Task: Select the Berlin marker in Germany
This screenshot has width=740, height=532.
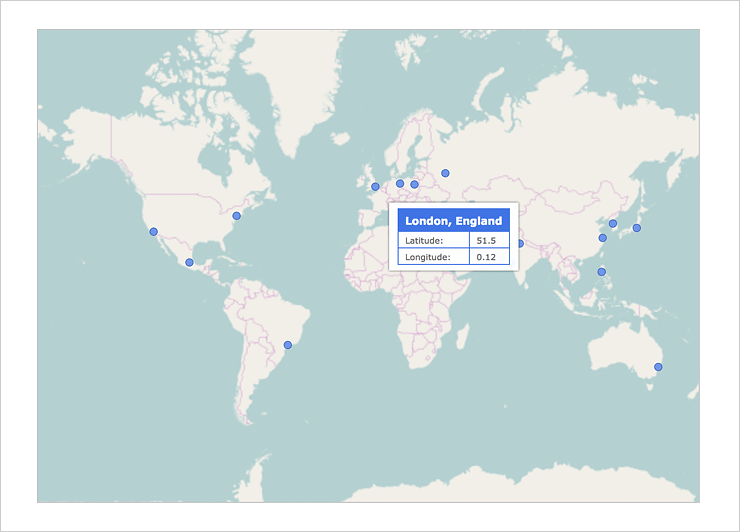Action: pos(400,183)
